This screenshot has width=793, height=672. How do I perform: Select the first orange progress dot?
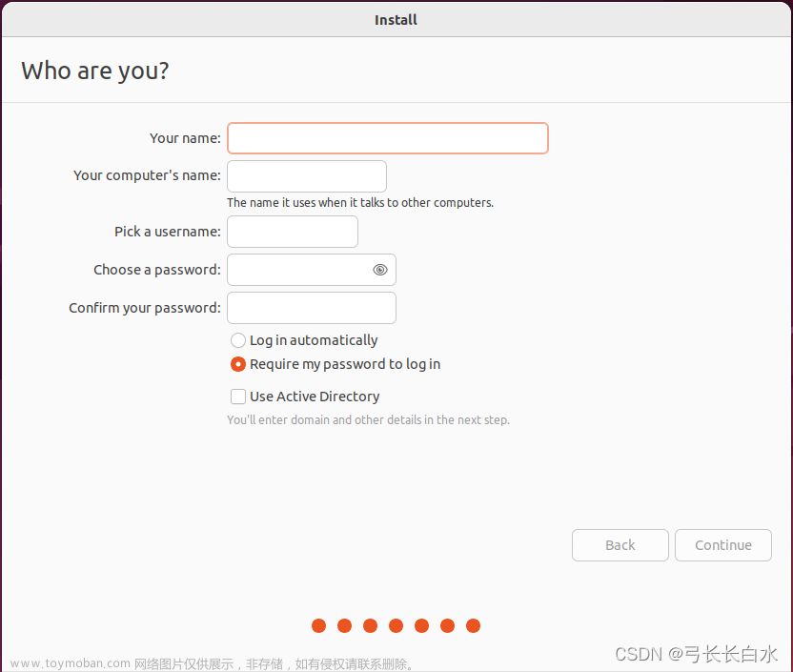point(318,626)
